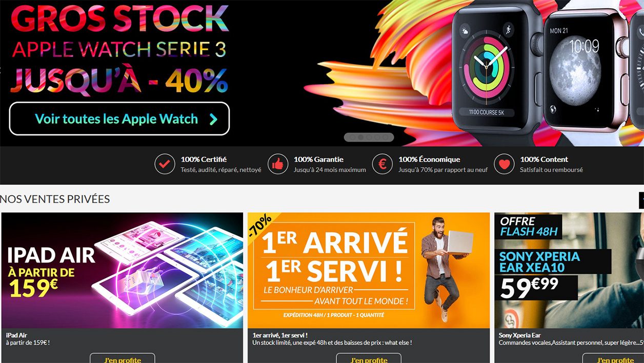Viewport: 644px width, 363px height.
Task: Select the first carousel slide dot
Action: [x=352, y=137]
